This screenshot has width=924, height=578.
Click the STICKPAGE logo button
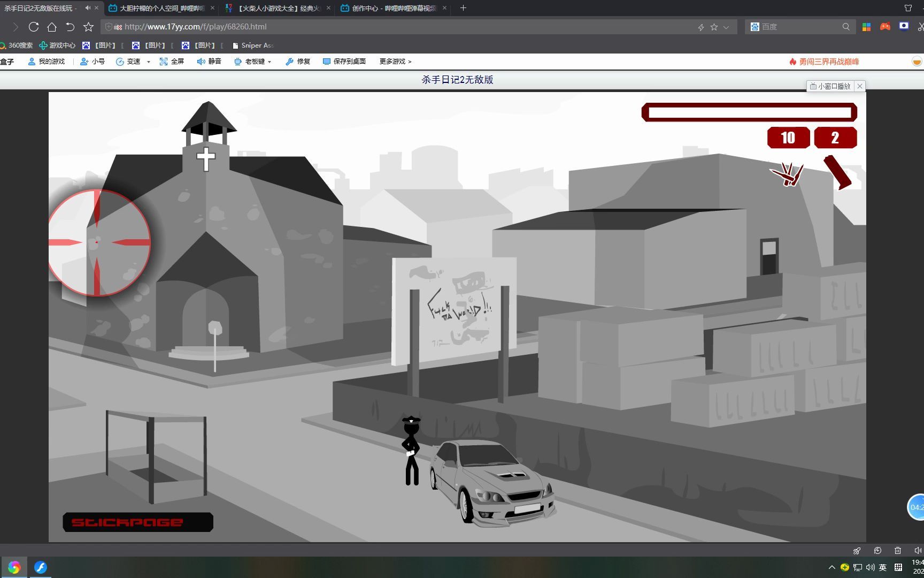pyautogui.click(x=138, y=522)
